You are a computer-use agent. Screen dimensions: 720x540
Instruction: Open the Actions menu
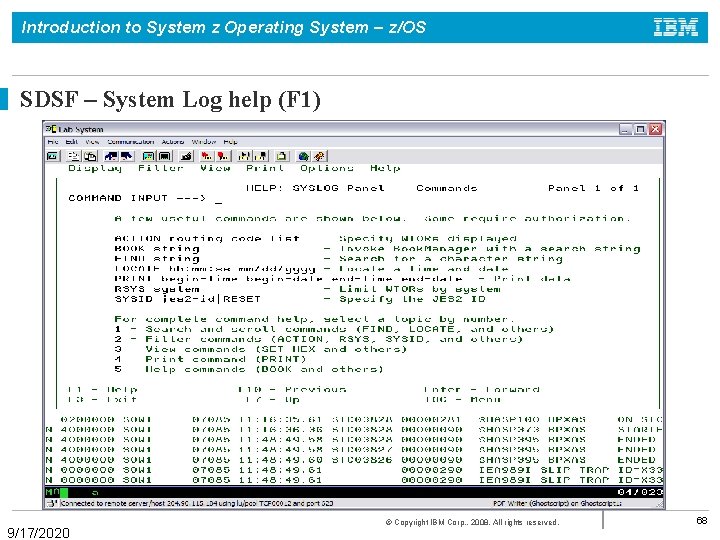pyautogui.click(x=173, y=142)
